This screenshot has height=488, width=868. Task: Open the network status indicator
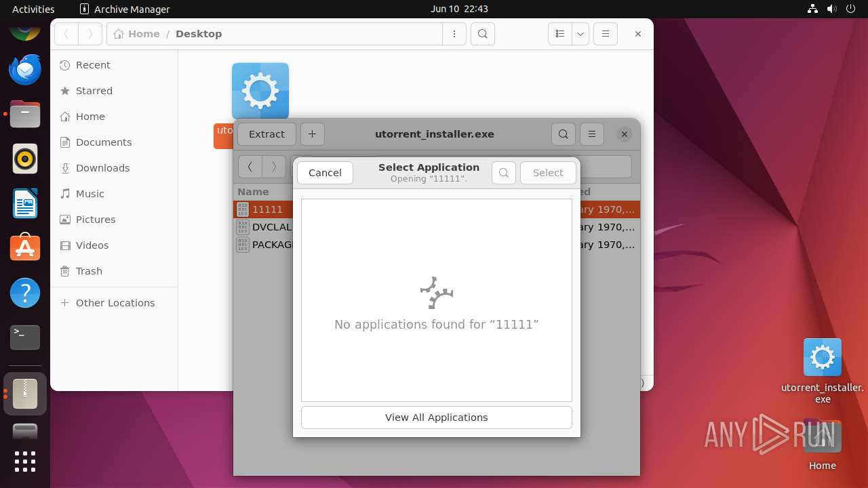812,9
